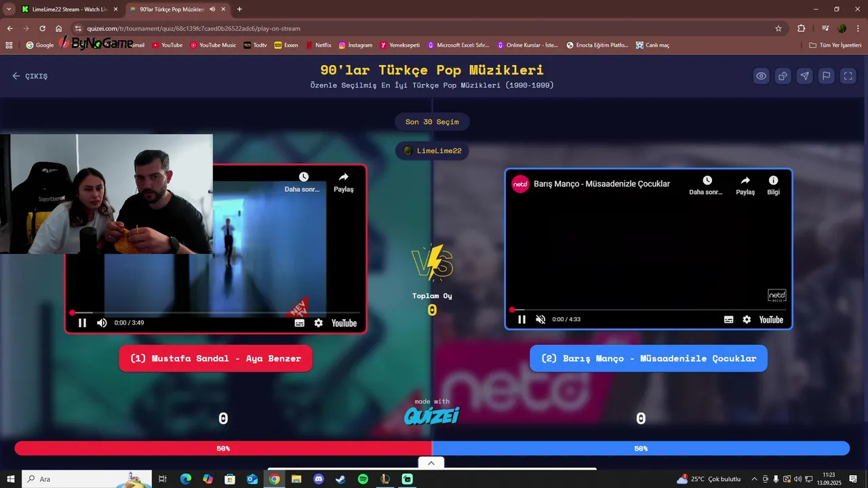Click the blue 50% vote bar

click(x=641, y=448)
